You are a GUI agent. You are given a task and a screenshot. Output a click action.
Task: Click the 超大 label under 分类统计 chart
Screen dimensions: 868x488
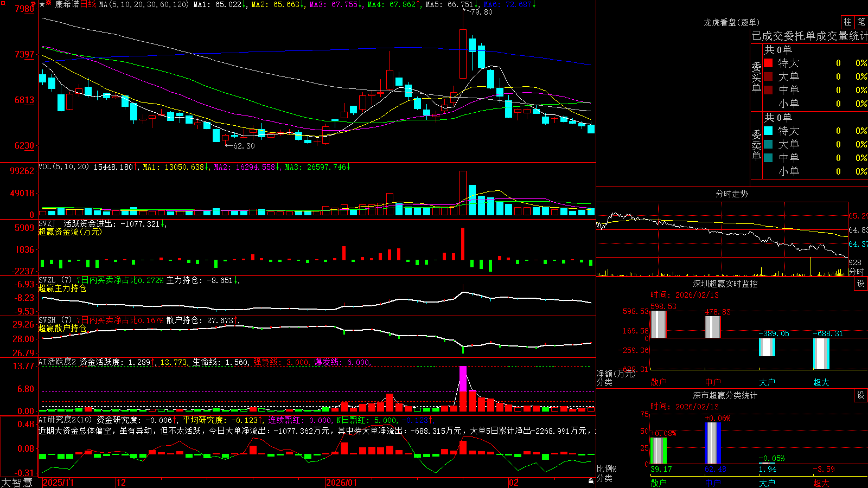(x=821, y=483)
